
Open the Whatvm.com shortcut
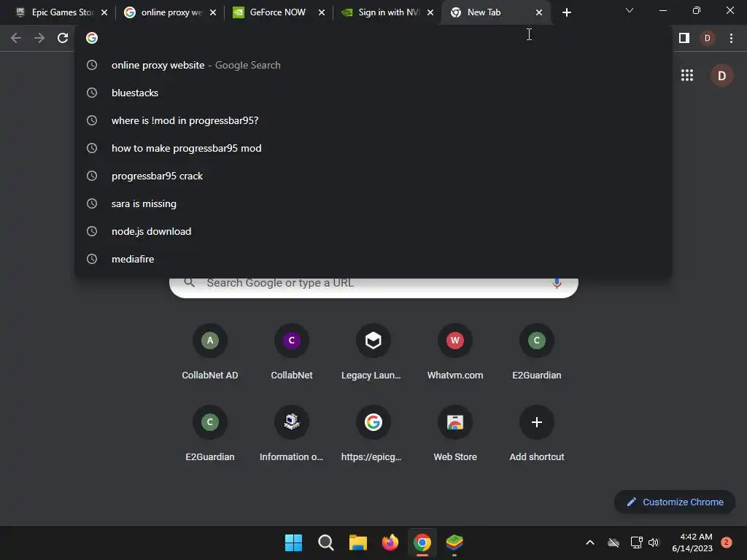[x=455, y=352]
